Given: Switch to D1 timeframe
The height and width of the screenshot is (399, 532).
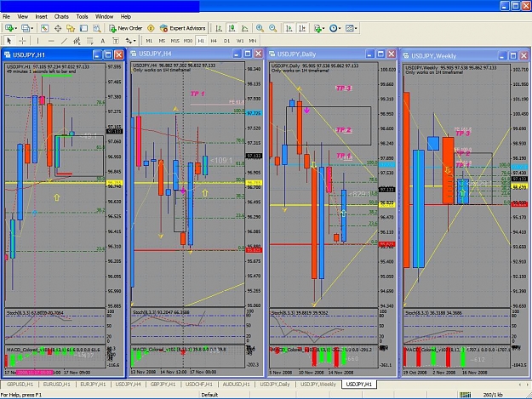Looking at the screenshot, I should (x=226, y=41).
